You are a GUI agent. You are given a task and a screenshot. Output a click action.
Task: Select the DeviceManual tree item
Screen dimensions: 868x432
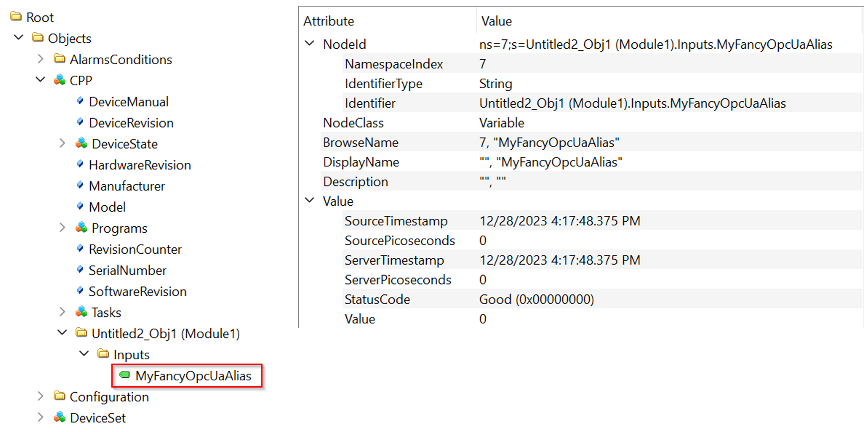point(129,102)
